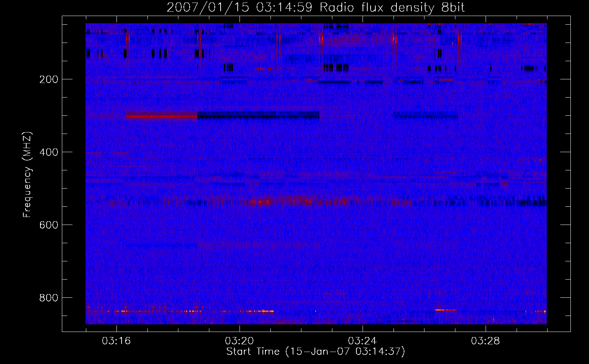Viewport: 589px width, 364px height.
Task: Click the 600 frequency tick label
Action: [x=49, y=225]
